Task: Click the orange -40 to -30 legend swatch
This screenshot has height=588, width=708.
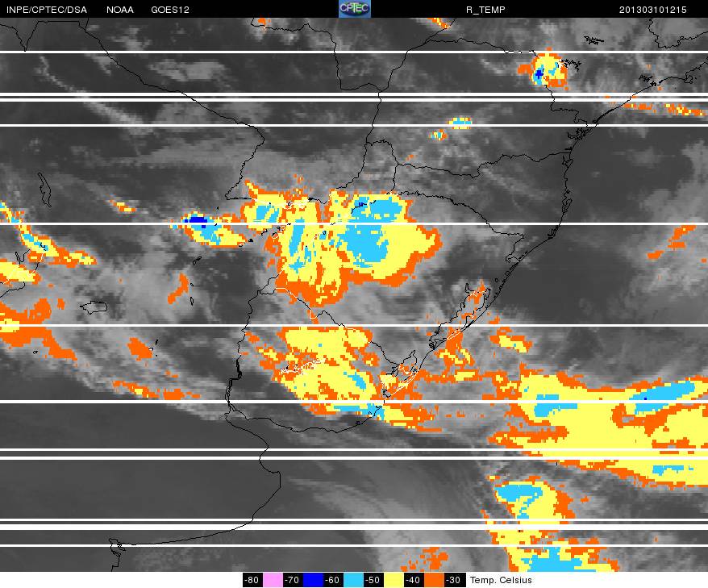Action: [434, 580]
